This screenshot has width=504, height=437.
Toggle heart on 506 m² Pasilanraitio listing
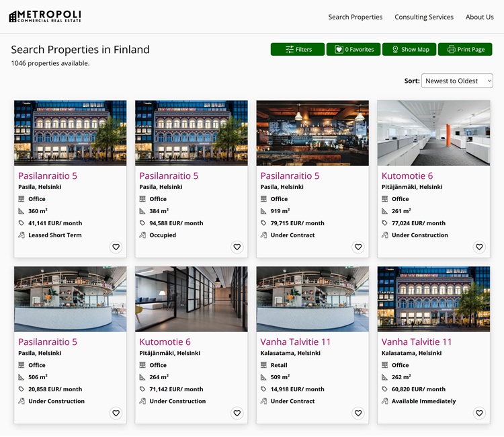point(116,413)
